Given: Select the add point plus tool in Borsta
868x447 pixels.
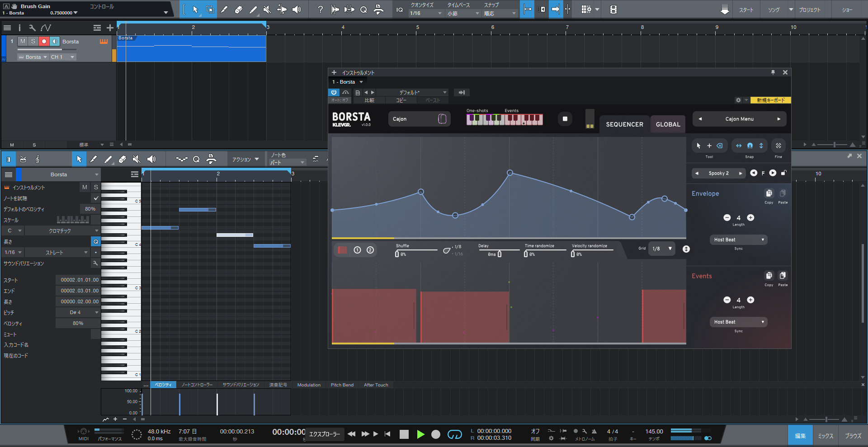Looking at the screenshot, I should point(709,146).
